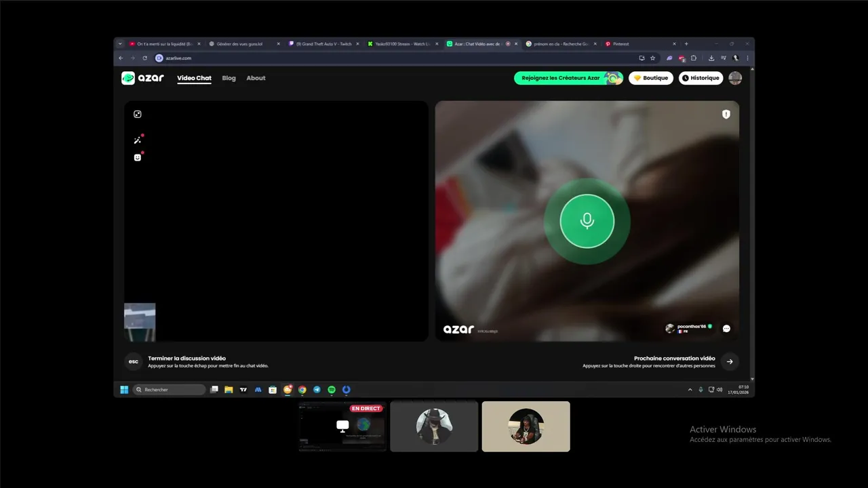The height and width of the screenshot is (488, 868).
Task: Bookmark this page with the star icon
Action: [x=652, y=58]
